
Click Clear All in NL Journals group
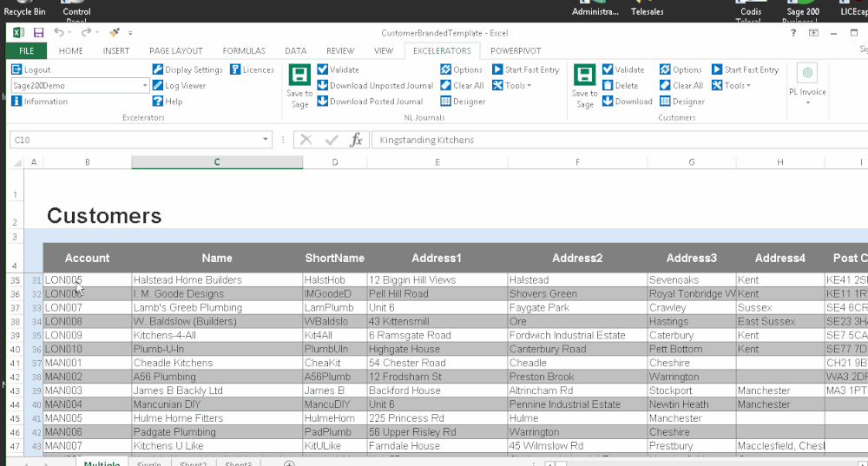[x=463, y=86]
